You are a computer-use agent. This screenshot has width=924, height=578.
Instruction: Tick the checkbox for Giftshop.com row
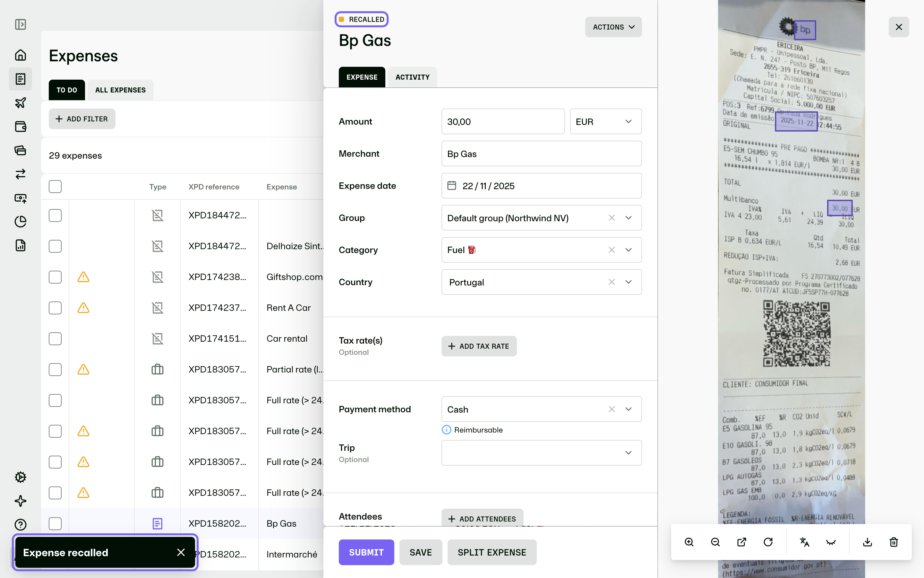click(55, 277)
